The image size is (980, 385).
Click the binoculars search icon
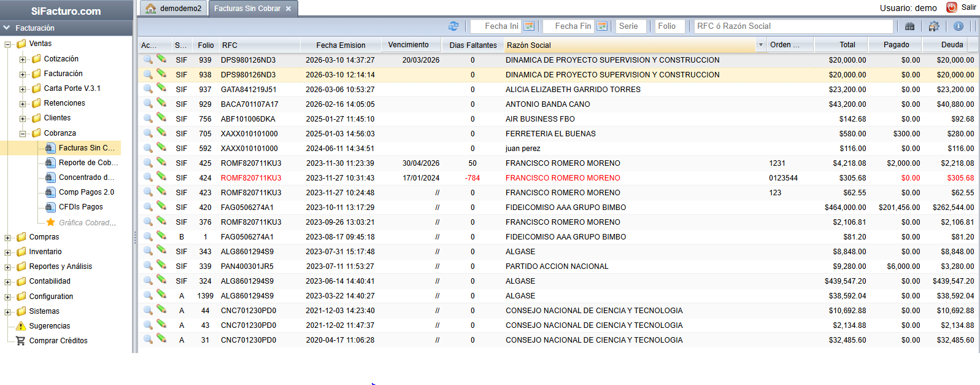(909, 26)
